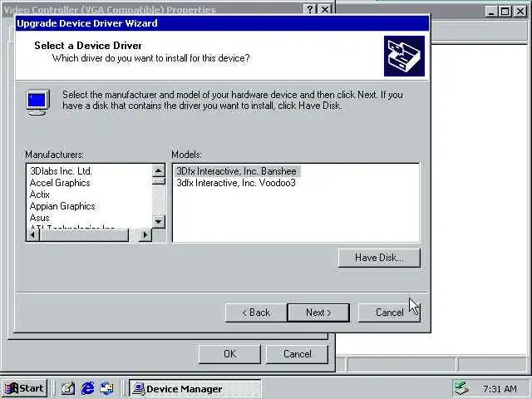This screenshot has height=399, width=532.
Task: Proceed with the Next > button
Action: 318,313
